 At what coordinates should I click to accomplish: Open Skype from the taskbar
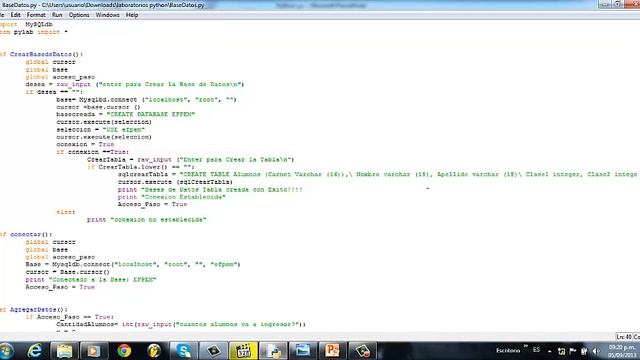pos(183,351)
